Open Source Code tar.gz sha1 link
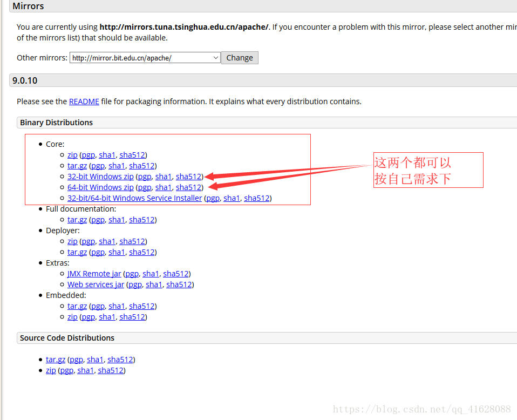517x420 pixels. pyautogui.click(x=96, y=360)
